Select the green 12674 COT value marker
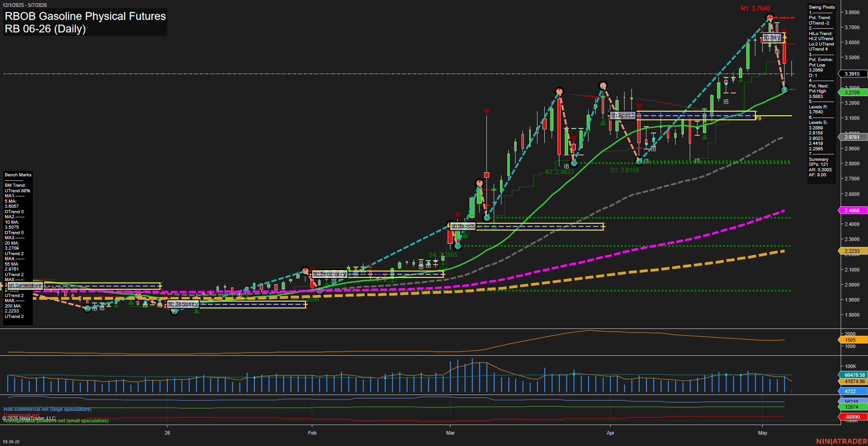868x446 pixels. coord(852,407)
